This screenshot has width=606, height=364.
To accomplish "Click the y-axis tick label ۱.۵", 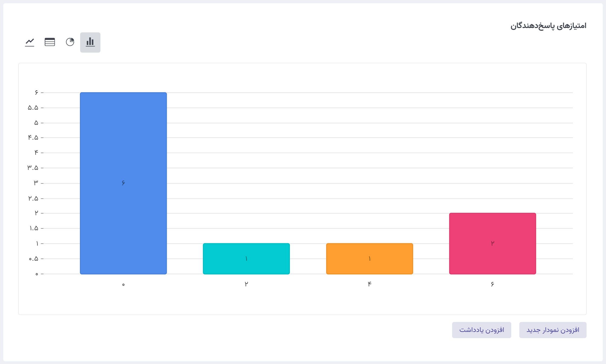I will tap(33, 228).
